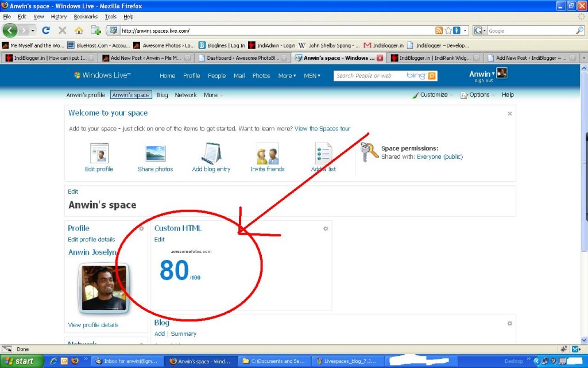Select the Blog tab in the space navigation
This screenshot has width=588, height=368.
tap(162, 95)
